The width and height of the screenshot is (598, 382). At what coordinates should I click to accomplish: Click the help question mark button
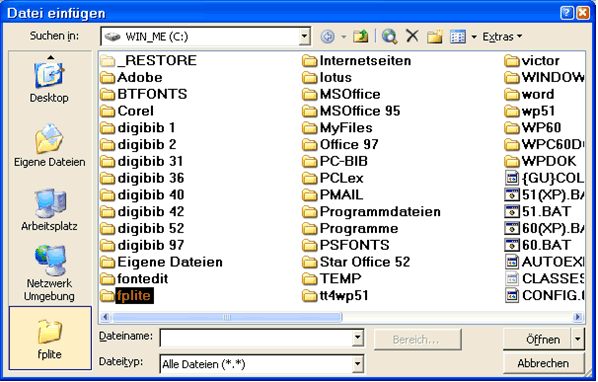click(567, 13)
